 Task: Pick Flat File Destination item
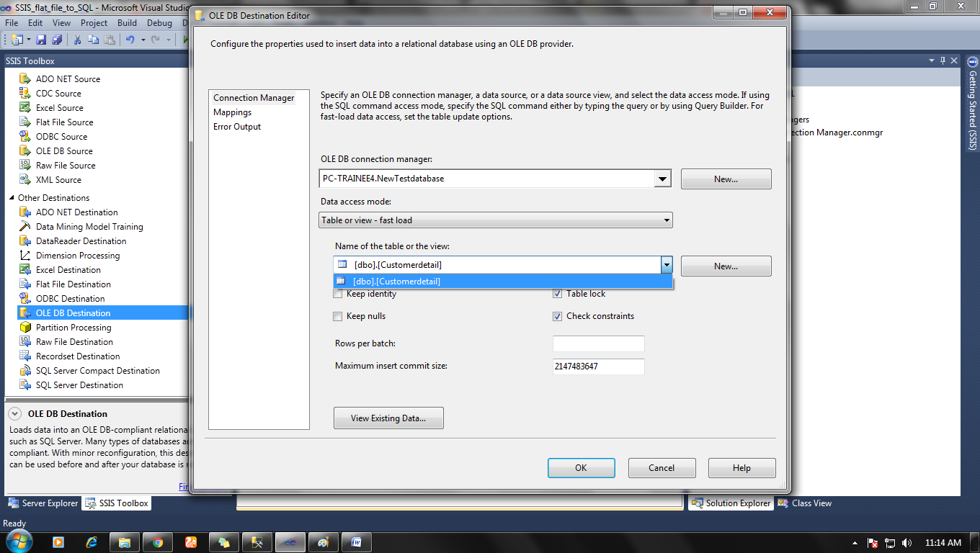[73, 284]
